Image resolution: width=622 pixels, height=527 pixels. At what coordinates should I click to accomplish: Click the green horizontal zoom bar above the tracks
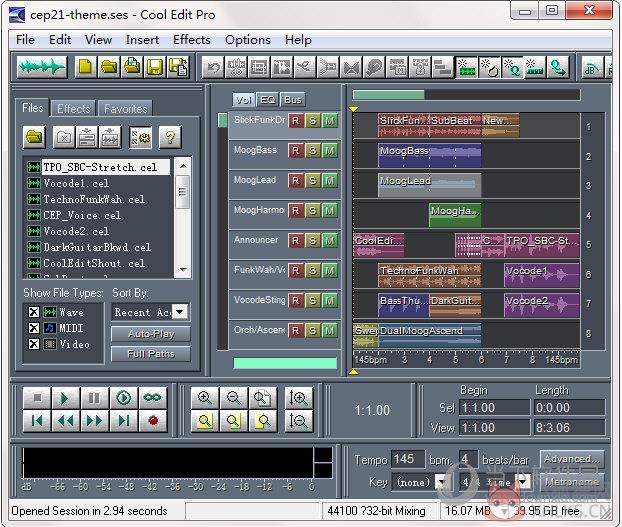(388, 95)
